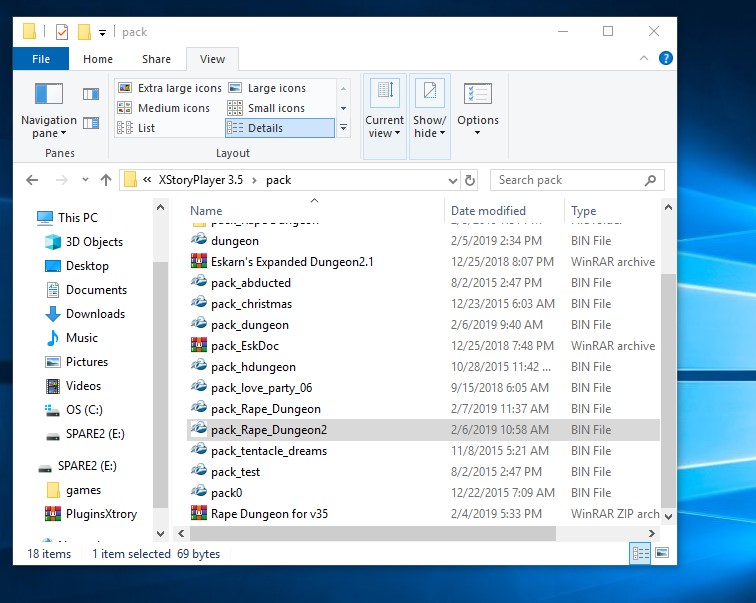The width and height of the screenshot is (756, 603).
Task: Click the search magnifier icon
Action: point(650,180)
